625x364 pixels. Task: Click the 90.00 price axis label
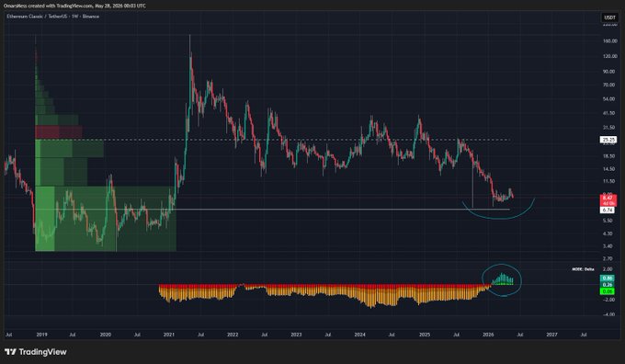click(609, 72)
